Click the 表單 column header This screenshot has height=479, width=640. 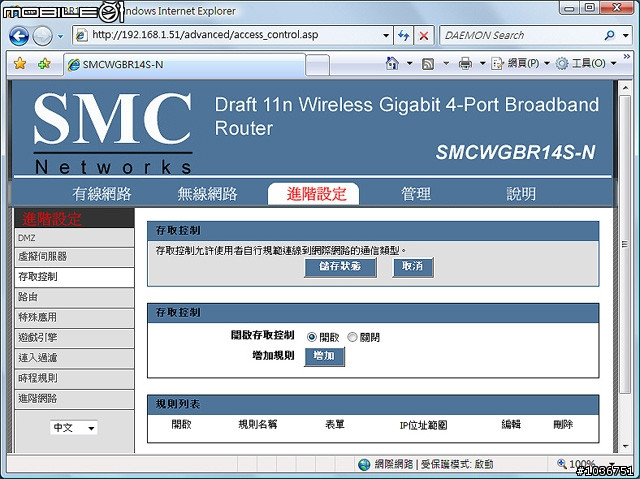coord(335,425)
